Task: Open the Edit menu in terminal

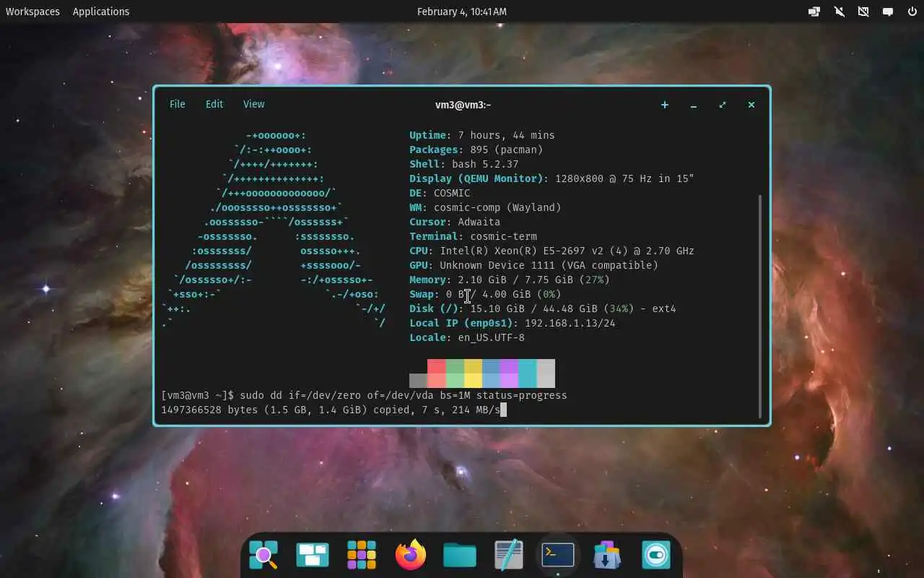Action: point(214,104)
